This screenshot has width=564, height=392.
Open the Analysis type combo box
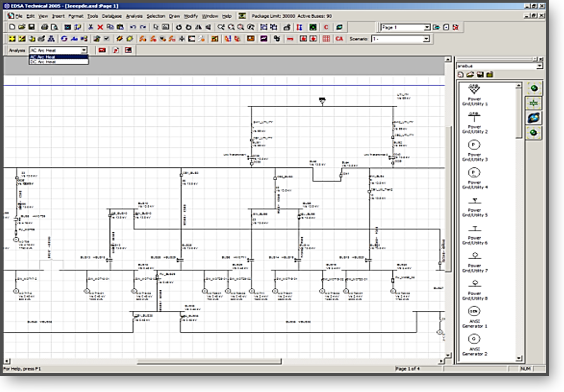pos(58,51)
